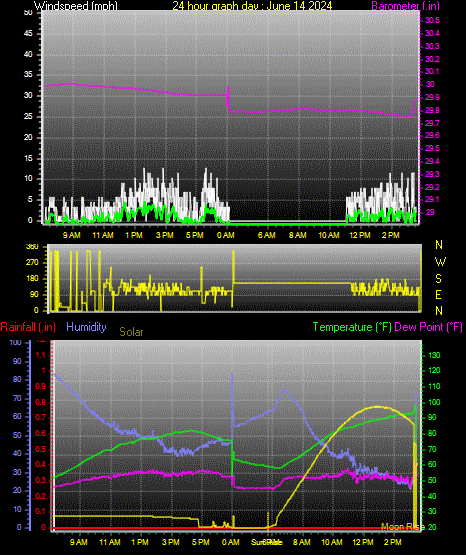This screenshot has height=555, width=466.
Task: Click the red Rainfall (.in) legend label
Action: click(x=28, y=327)
